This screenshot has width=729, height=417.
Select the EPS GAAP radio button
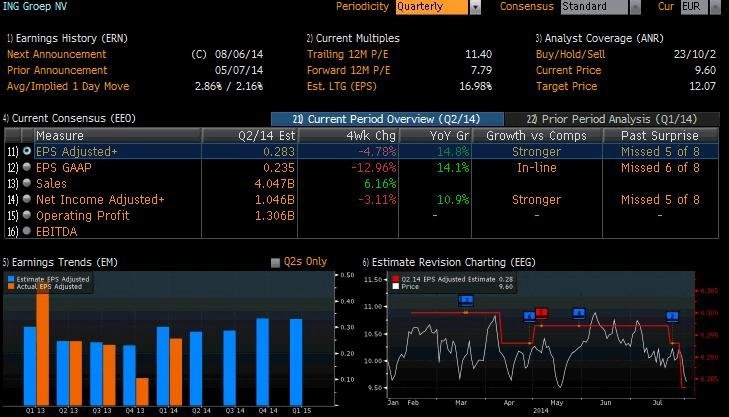tap(27, 166)
